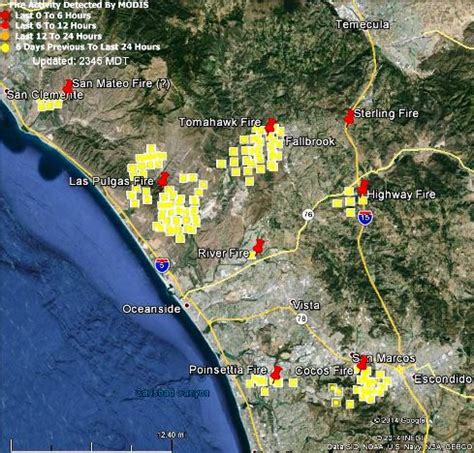Click the Cocos Fire red pushpin
Screen dimensions: 474x453
click(362, 364)
